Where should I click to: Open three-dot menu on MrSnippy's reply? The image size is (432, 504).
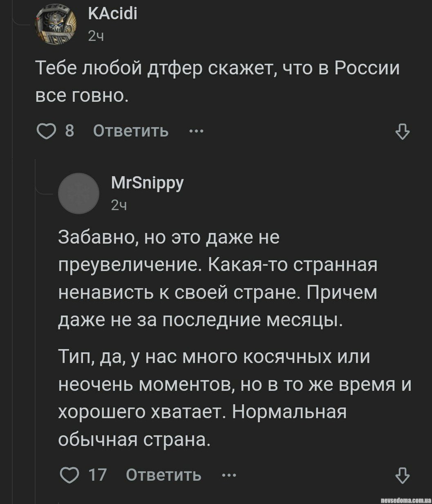point(229,475)
